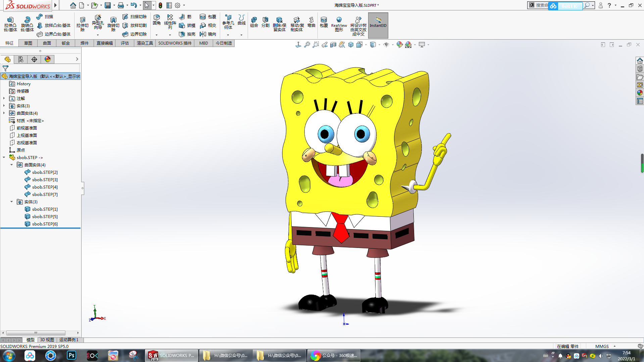The height and width of the screenshot is (362, 644).
Task: Open Edit Appearance color sphere in view toolbar
Action: (399, 45)
